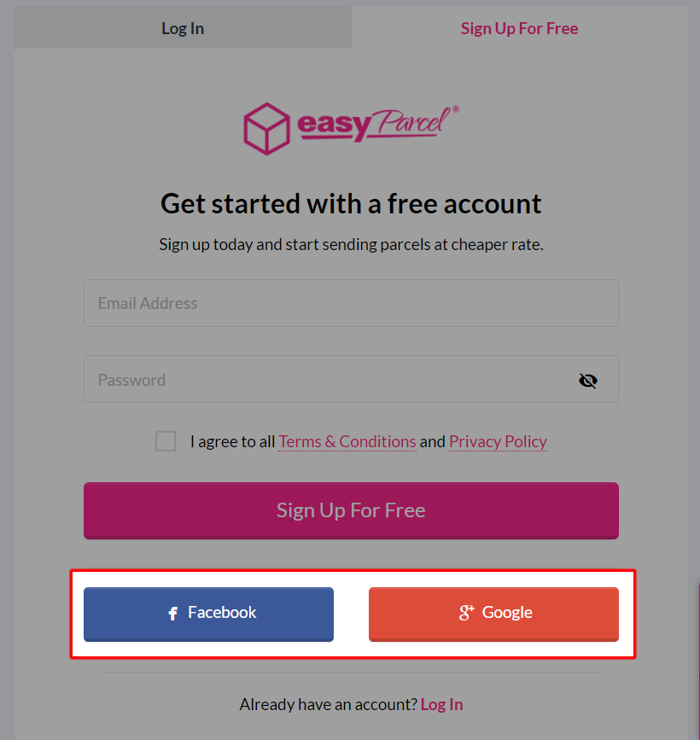Click the Facebook "f" icon
This screenshot has height=740, width=700.
171,612
